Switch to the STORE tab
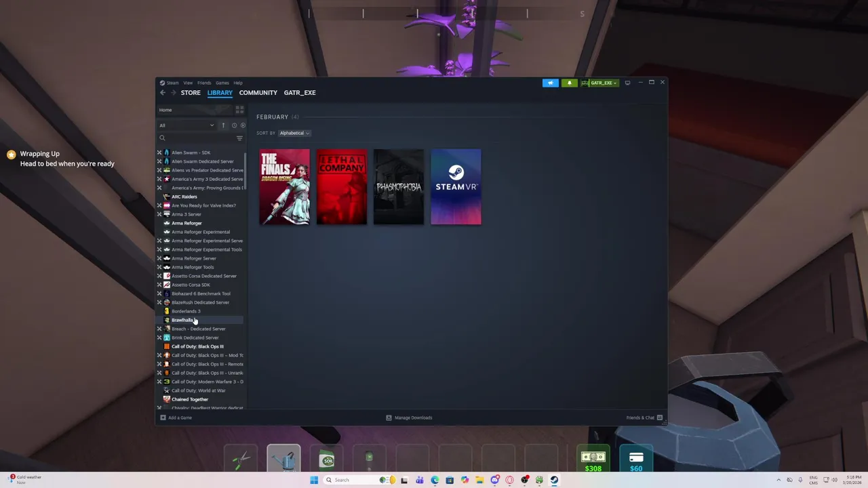The height and width of the screenshot is (488, 868). tap(191, 93)
